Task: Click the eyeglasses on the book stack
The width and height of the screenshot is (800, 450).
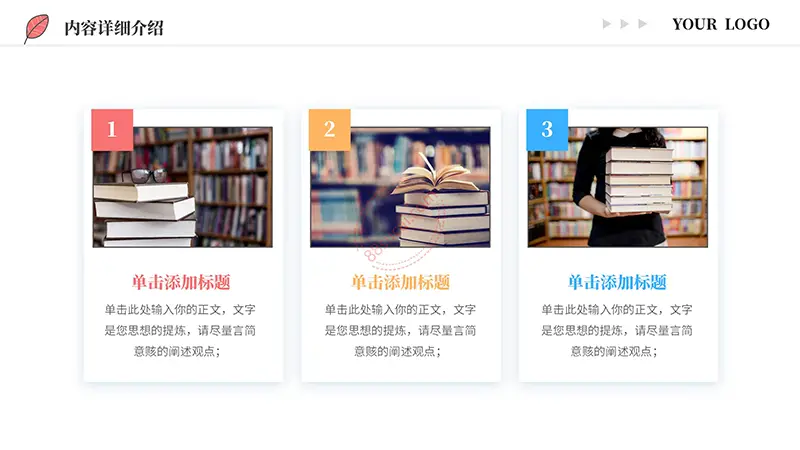Action: point(144,176)
